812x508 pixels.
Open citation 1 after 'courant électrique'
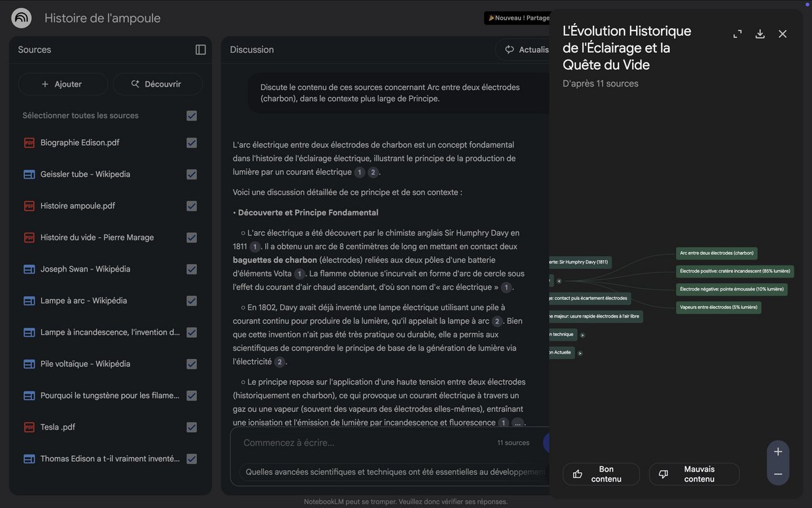click(360, 173)
